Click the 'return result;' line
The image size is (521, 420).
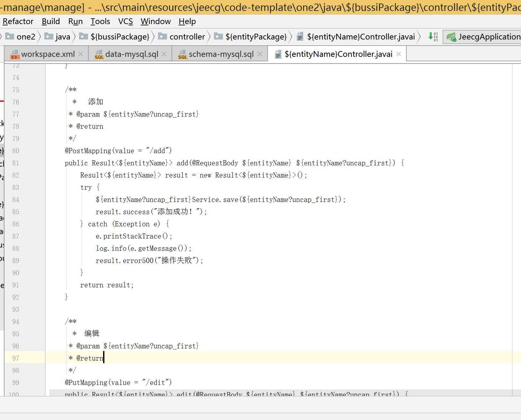[x=107, y=285]
